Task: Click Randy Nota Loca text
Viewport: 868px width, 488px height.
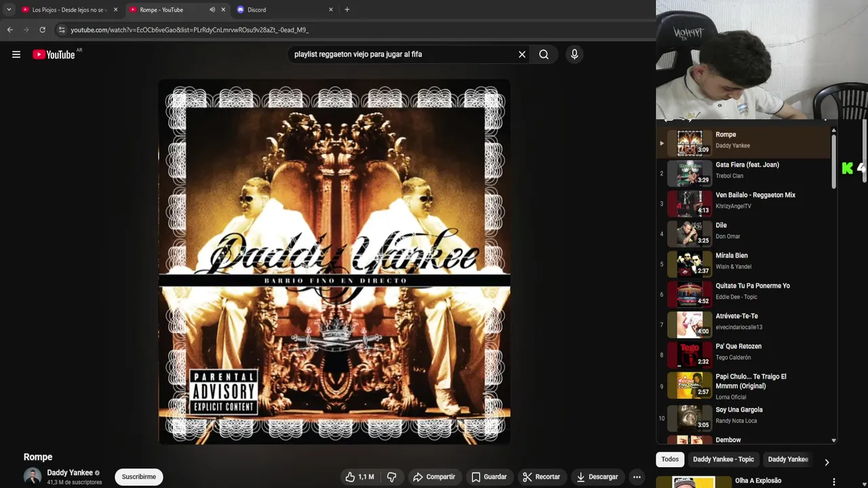Action: tap(736, 421)
